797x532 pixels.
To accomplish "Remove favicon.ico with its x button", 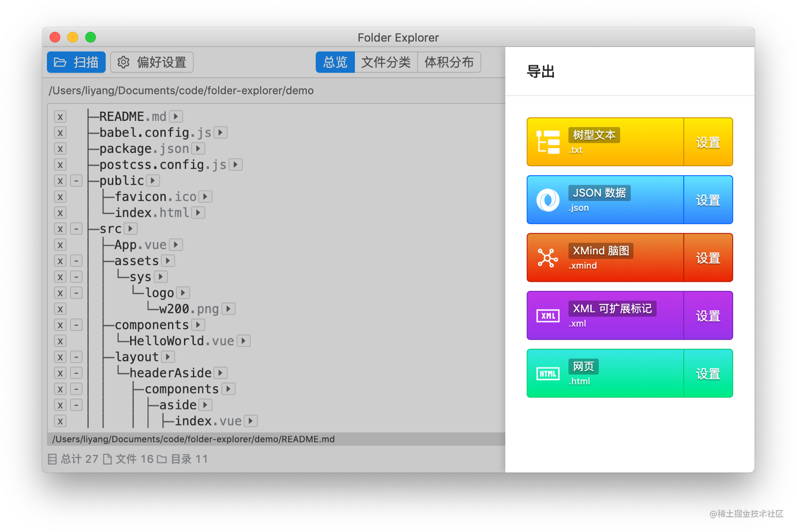I will 60,197.
